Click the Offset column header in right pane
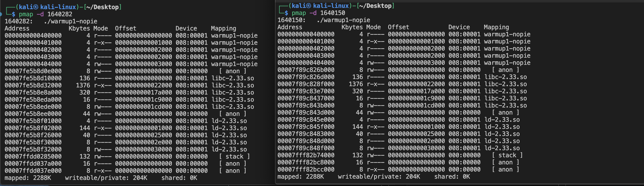This screenshot has height=186, width=644. point(398,27)
